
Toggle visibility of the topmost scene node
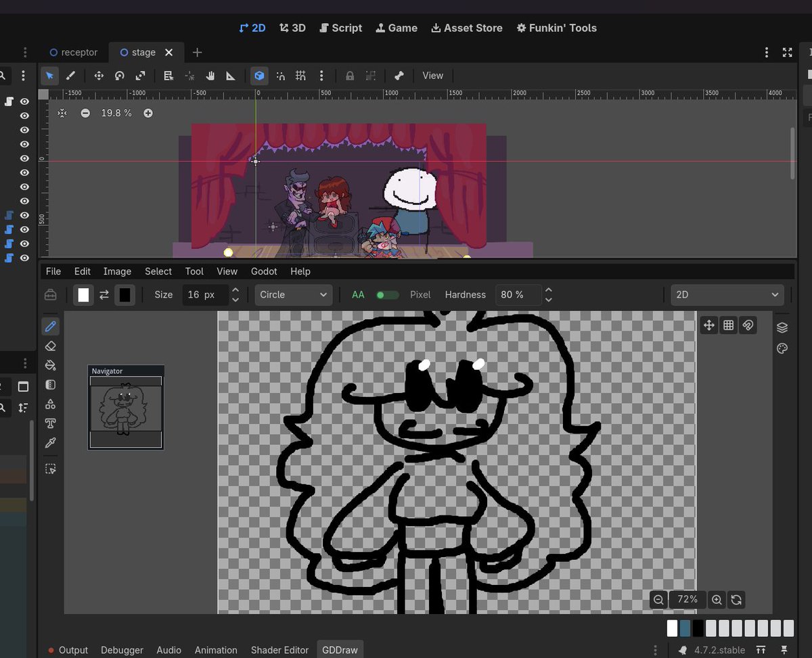[24, 101]
